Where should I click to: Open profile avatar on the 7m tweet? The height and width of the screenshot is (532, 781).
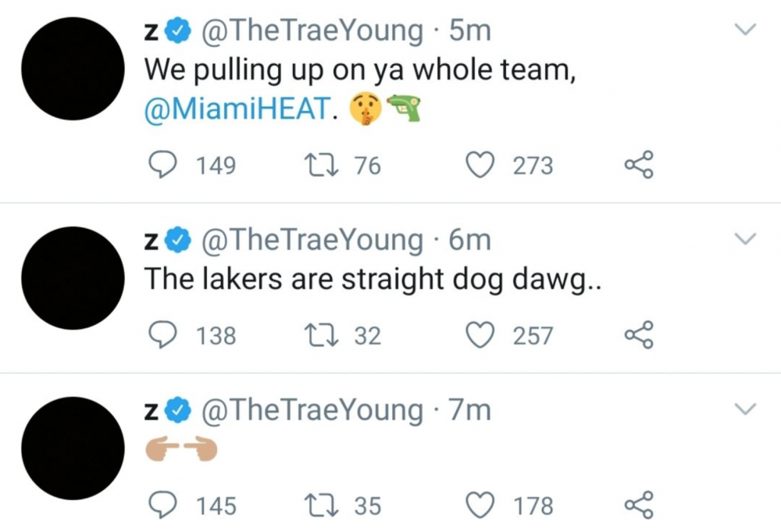[73, 448]
